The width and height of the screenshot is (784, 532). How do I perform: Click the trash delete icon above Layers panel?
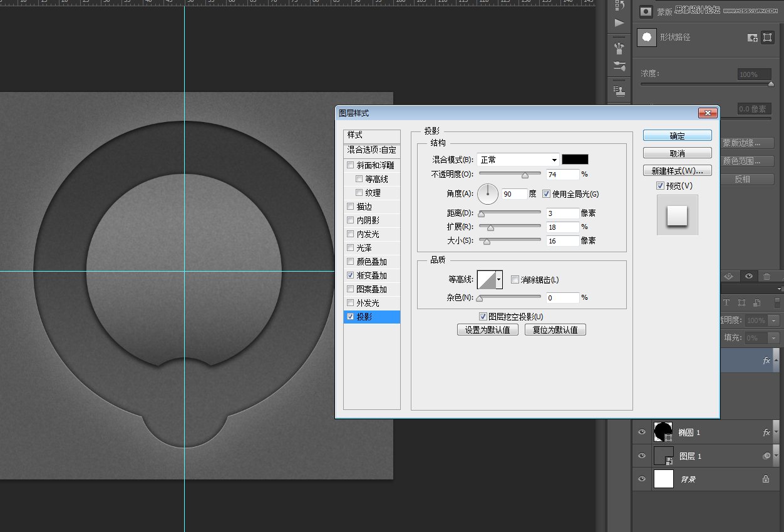pyautogui.click(x=766, y=276)
